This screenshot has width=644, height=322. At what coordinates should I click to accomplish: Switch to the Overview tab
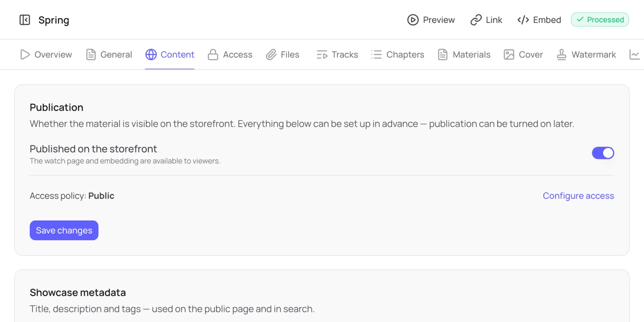(x=46, y=54)
